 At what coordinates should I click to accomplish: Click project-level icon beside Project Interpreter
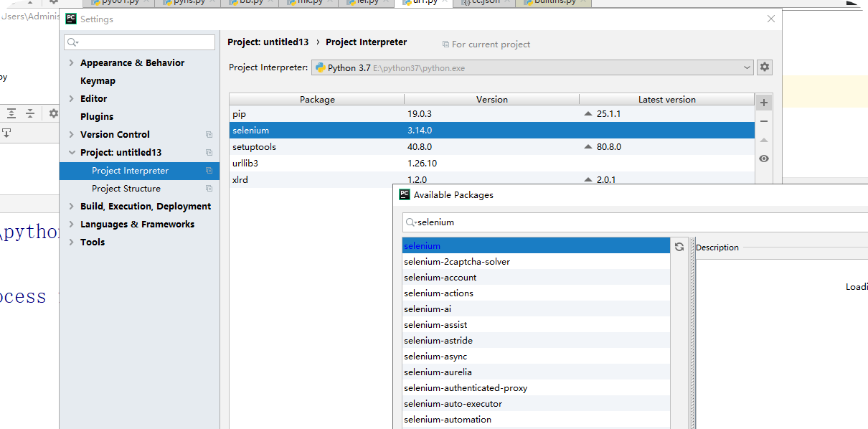click(x=209, y=171)
